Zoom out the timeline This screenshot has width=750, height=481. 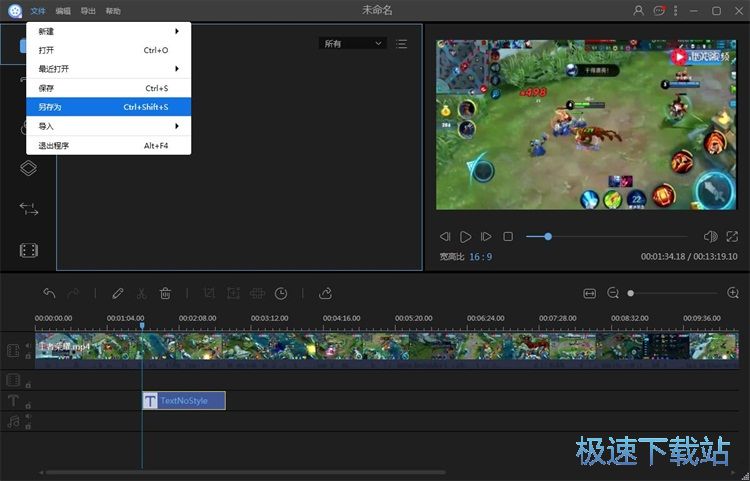[613, 293]
